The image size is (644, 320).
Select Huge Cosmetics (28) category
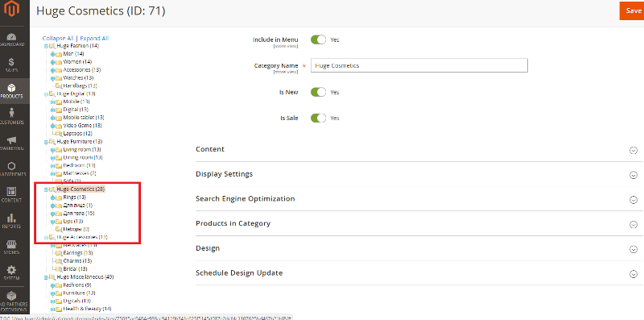(x=80, y=189)
